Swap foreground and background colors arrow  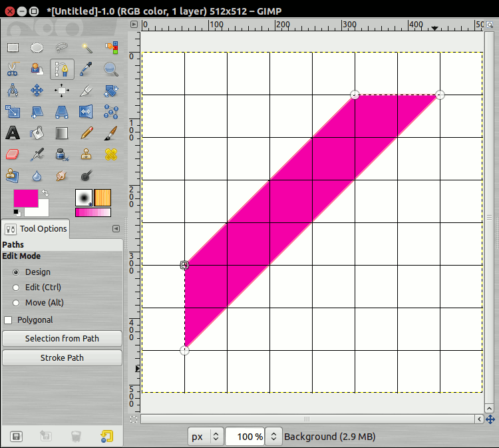pos(45,193)
